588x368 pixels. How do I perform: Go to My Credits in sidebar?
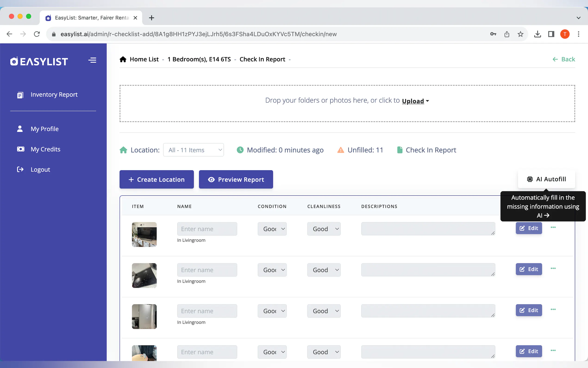[x=45, y=149]
